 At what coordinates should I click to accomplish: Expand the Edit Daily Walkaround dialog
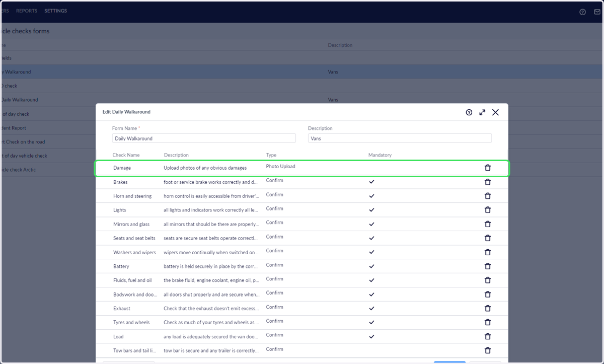[x=482, y=112]
